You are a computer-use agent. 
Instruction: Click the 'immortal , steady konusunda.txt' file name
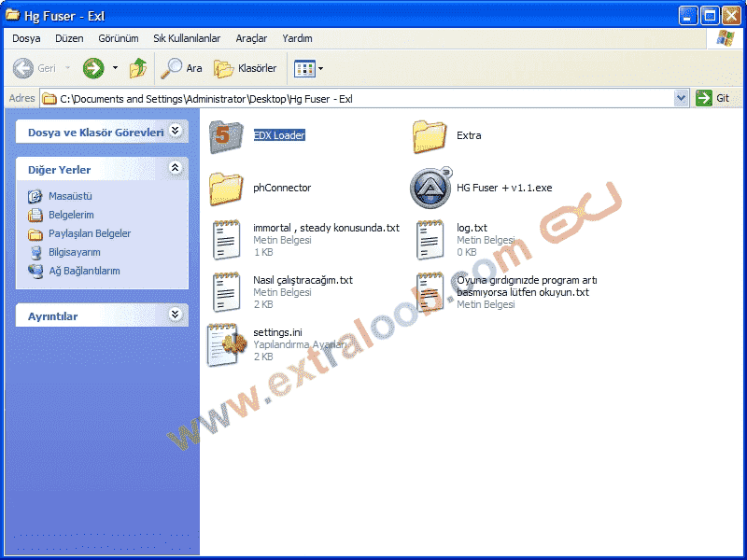tap(326, 228)
